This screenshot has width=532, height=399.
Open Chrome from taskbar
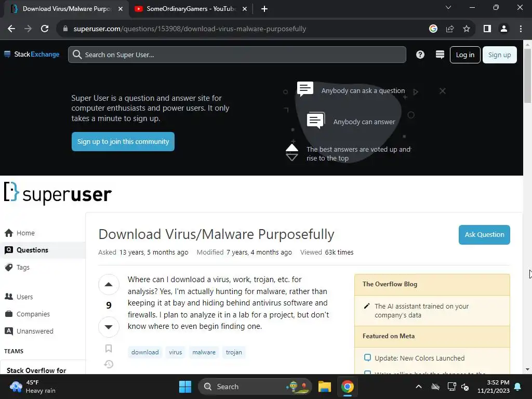point(347,387)
